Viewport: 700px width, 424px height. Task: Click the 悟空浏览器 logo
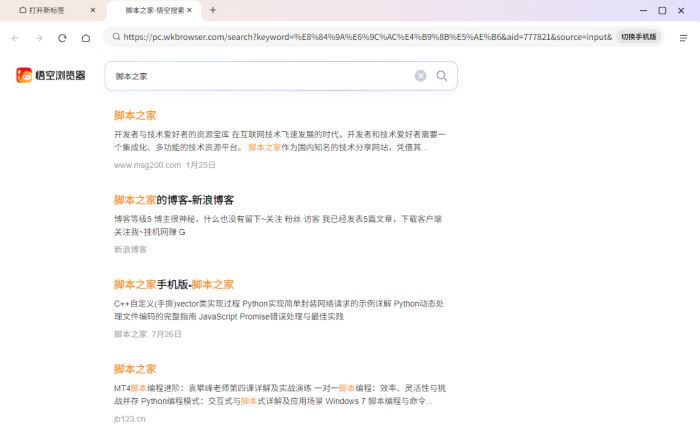click(50, 75)
